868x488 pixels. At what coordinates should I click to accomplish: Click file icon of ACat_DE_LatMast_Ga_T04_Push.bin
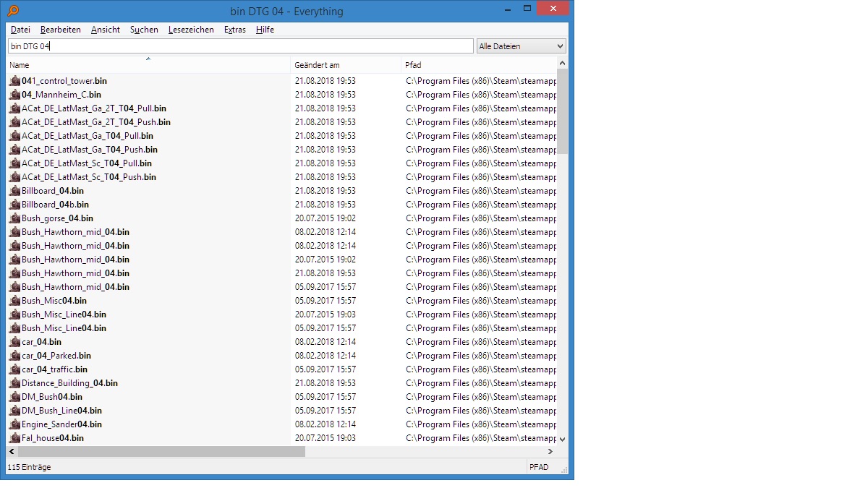coord(14,150)
